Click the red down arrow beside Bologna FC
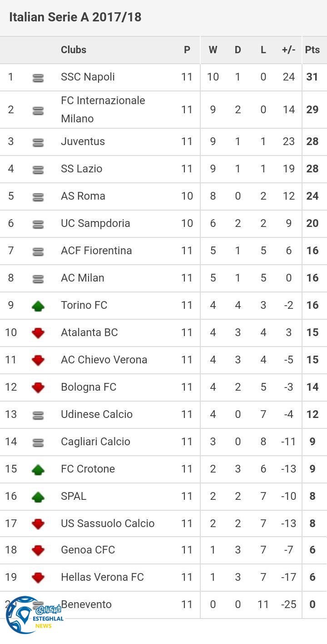This screenshot has width=327, height=644. [38, 387]
